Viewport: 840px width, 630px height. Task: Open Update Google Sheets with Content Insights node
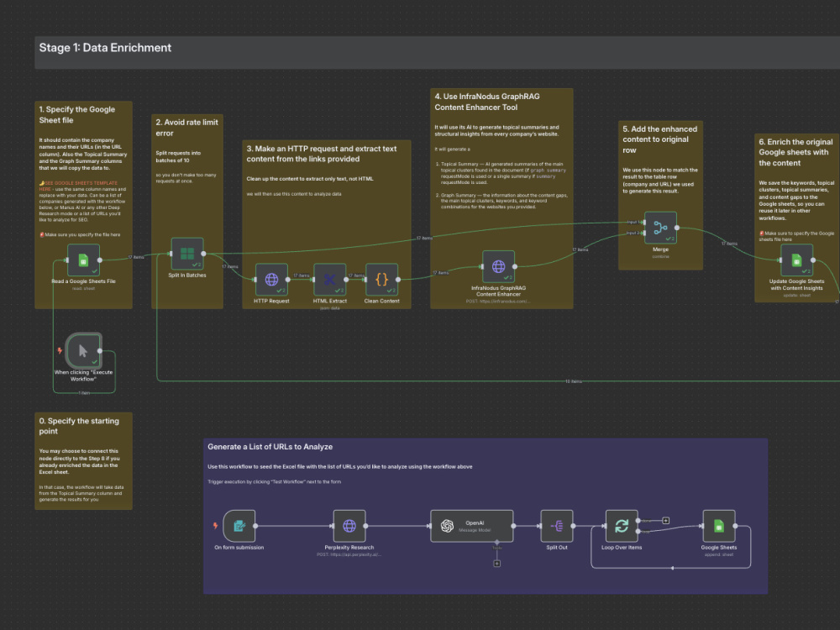point(796,260)
